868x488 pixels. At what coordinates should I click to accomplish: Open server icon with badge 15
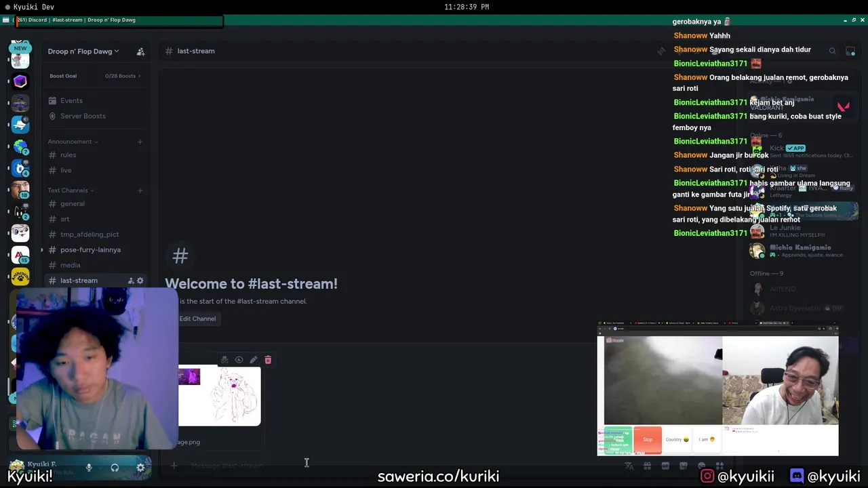pos(20,255)
